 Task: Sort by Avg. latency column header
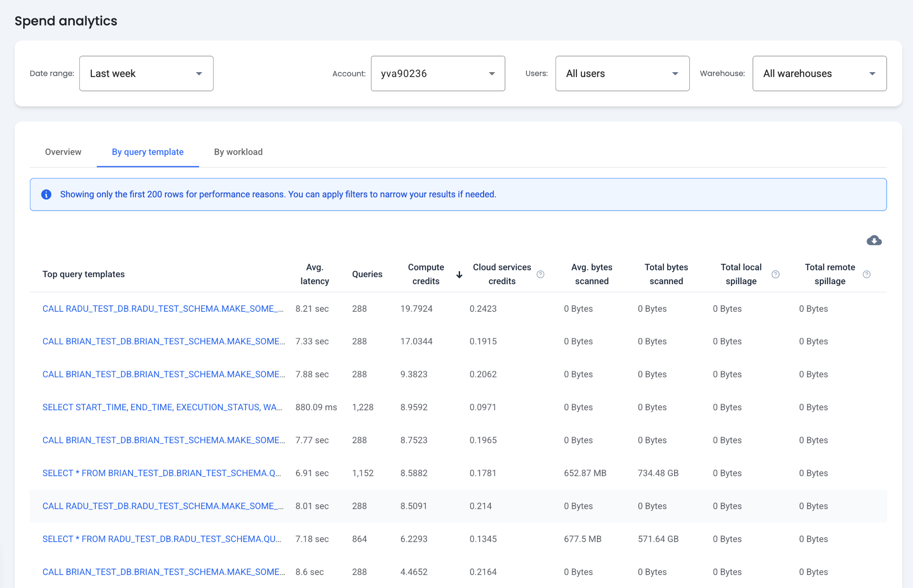314,274
